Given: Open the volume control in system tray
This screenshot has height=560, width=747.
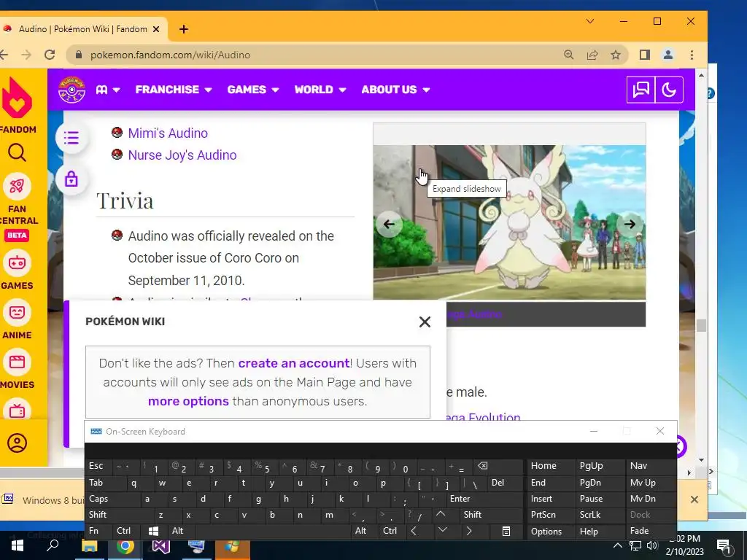Looking at the screenshot, I should pos(652,545).
